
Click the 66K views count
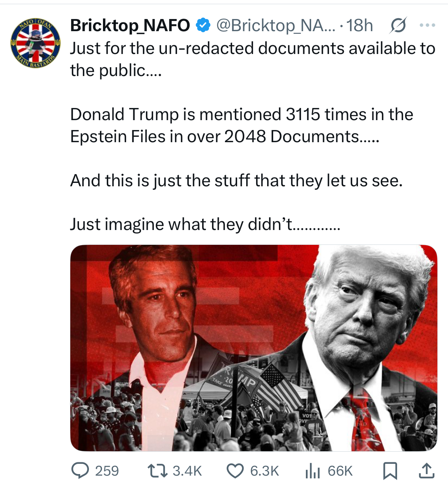pyautogui.click(x=340, y=471)
